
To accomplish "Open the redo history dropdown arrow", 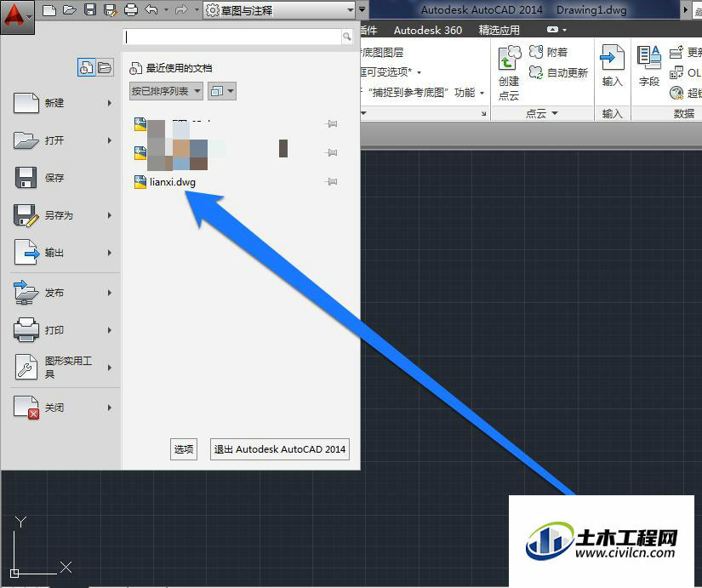I will 196,9.
